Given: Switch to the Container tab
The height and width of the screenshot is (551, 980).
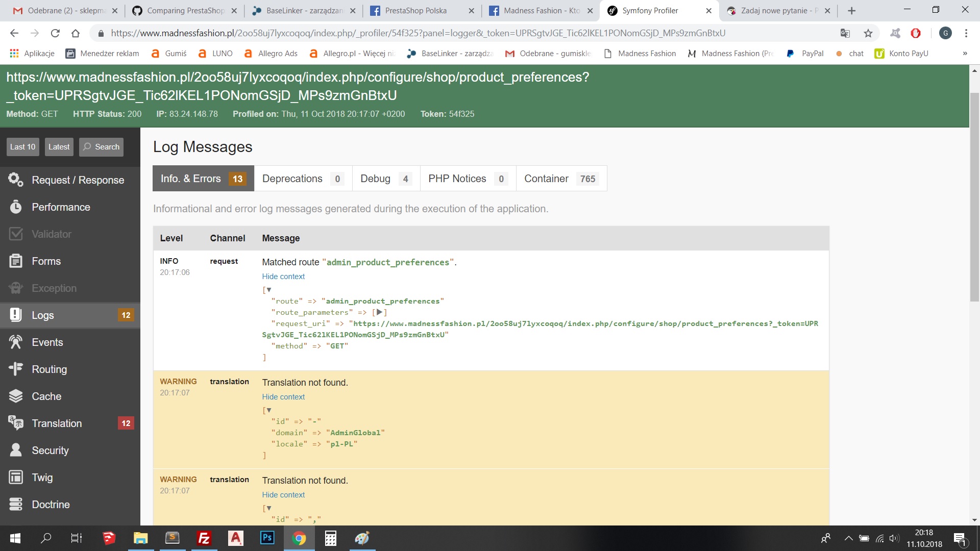Looking at the screenshot, I should click(x=561, y=179).
